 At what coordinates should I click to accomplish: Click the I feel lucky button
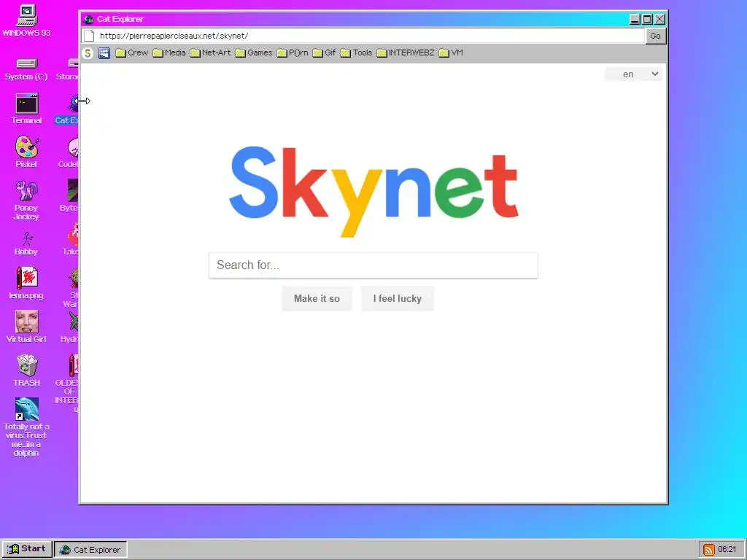click(398, 298)
